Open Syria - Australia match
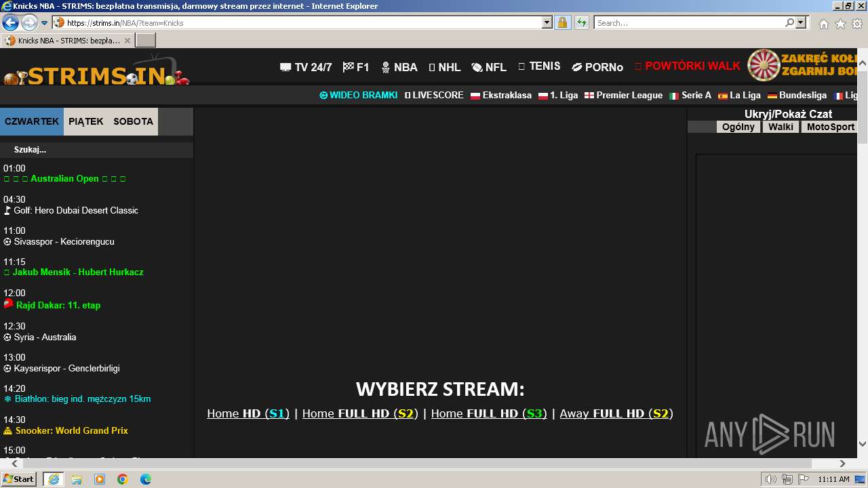Screen dimensions: 868x488 click(40, 337)
